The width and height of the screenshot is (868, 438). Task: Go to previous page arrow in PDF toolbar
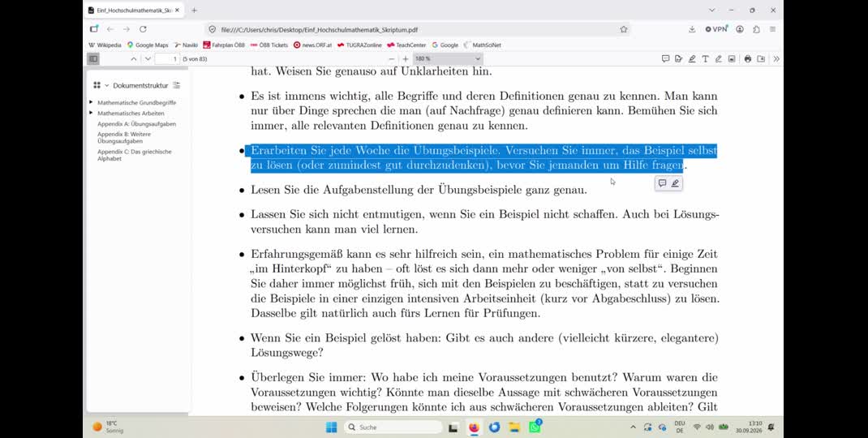pyautogui.click(x=133, y=58)
